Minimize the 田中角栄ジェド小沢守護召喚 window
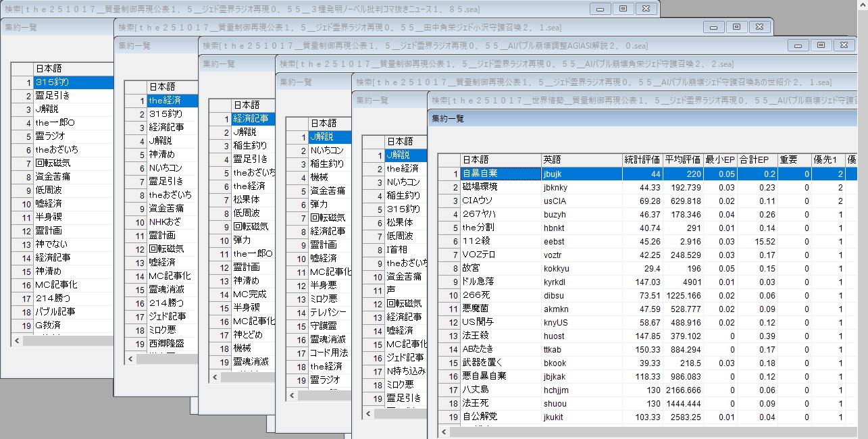The image size is (868, 439). coord(713,27)
